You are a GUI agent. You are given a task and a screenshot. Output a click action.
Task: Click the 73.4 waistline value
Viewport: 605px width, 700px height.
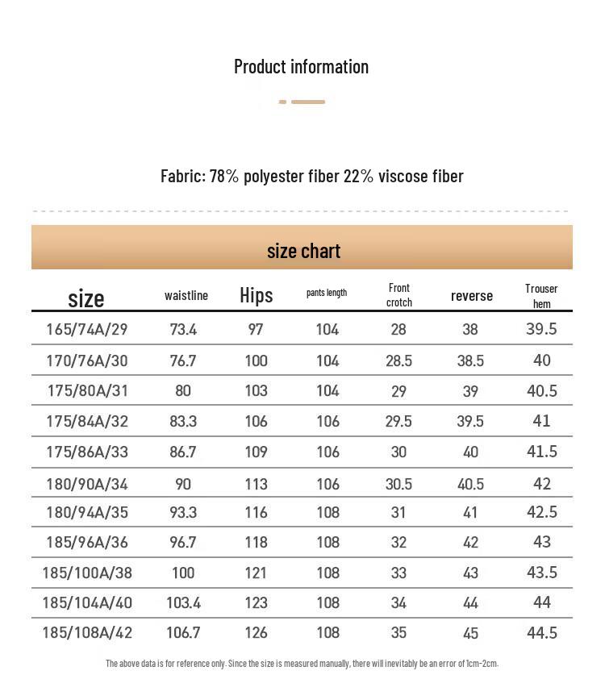coord(183,329)
